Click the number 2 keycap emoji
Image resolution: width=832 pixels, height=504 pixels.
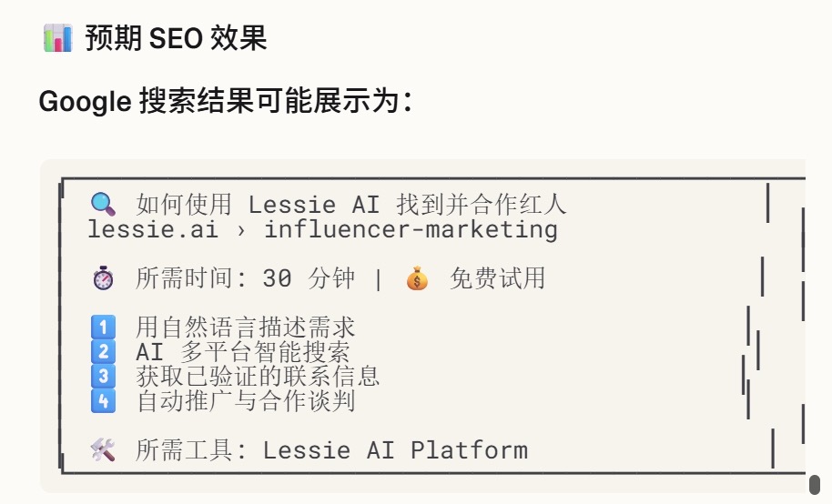pyautogui.click(x=103, y=352)
